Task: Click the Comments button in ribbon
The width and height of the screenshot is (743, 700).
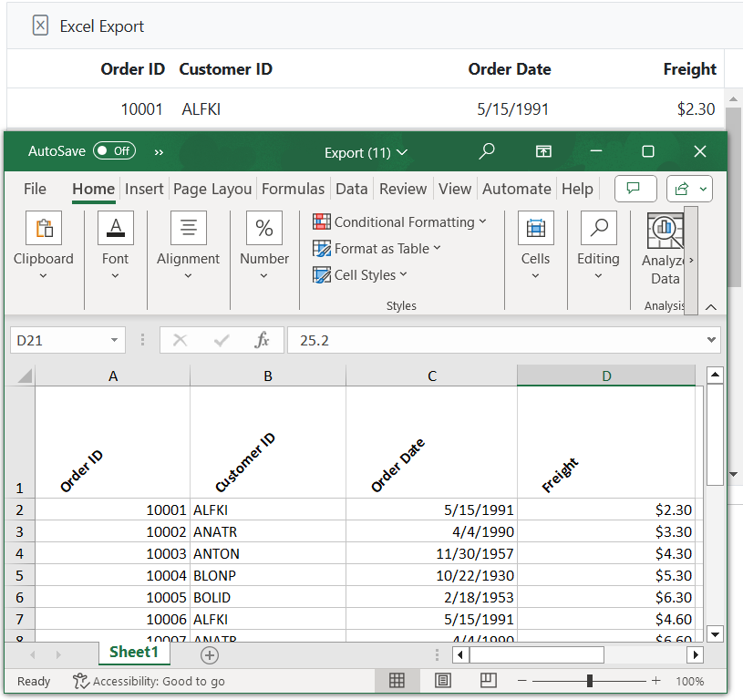Action: pyautogui.click(x=635, y=189)
